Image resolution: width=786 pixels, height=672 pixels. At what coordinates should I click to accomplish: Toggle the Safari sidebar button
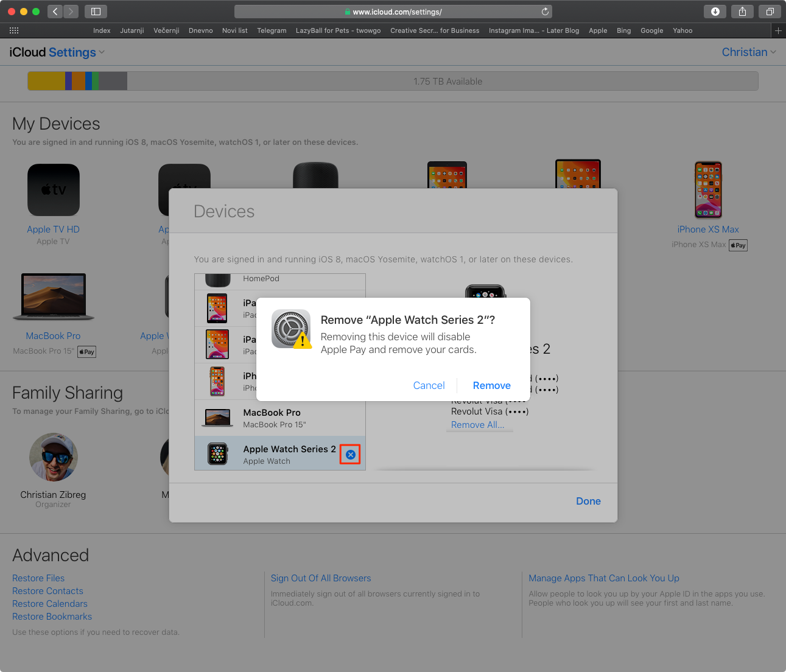(x=96, y=11)
